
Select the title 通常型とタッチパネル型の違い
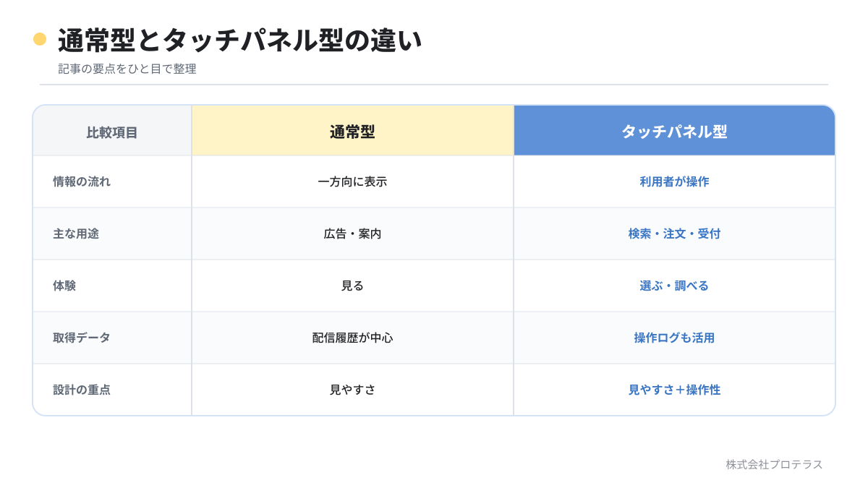239,40
